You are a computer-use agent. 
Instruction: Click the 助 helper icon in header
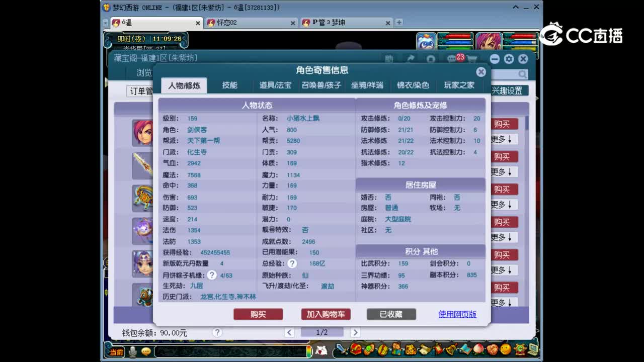coord(389,59)
